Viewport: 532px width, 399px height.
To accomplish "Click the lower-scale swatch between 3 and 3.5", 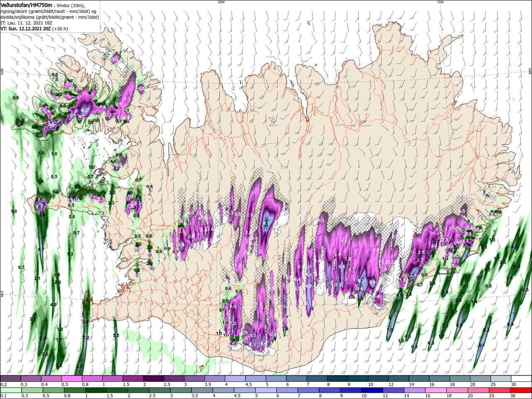I will click(x=182, y=390).
